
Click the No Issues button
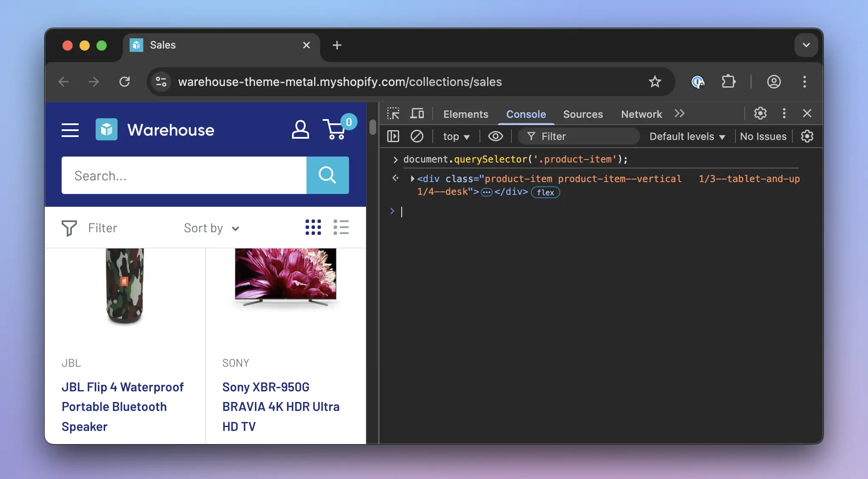[x=763, y=136]
